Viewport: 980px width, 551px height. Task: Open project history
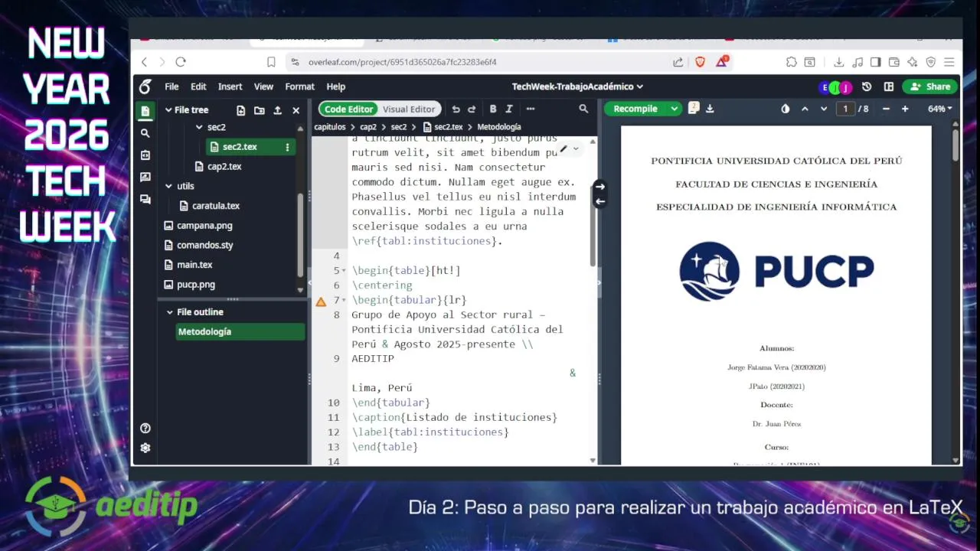[867, 86]
